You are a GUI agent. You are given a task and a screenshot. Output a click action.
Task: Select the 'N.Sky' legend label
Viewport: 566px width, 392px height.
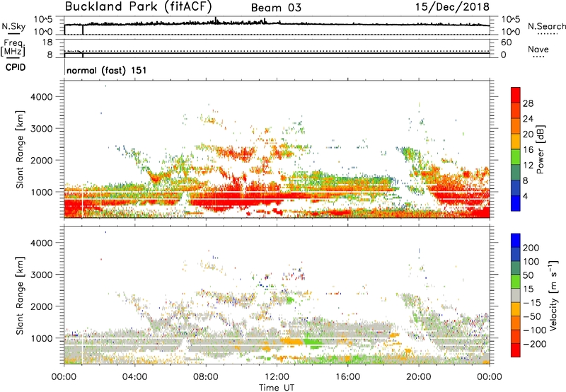13,26
